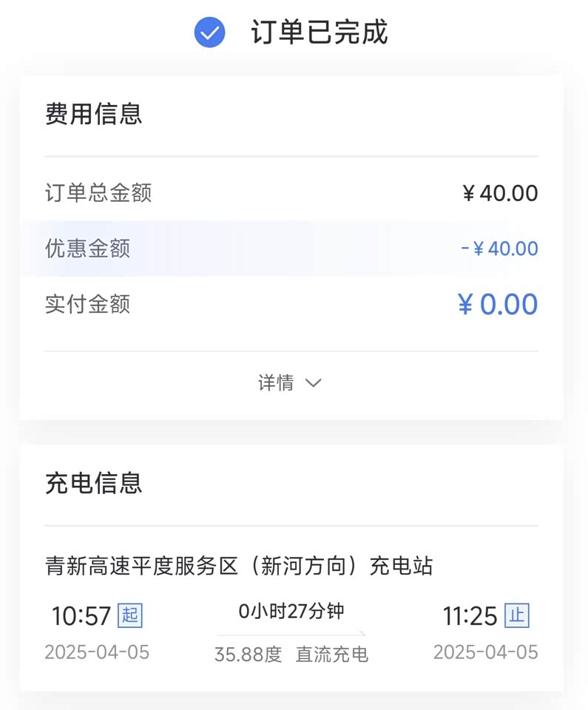Expand the 详情 fee details chevron
The height and width of the screenshot is (710, 588).
tap(314, 383)
